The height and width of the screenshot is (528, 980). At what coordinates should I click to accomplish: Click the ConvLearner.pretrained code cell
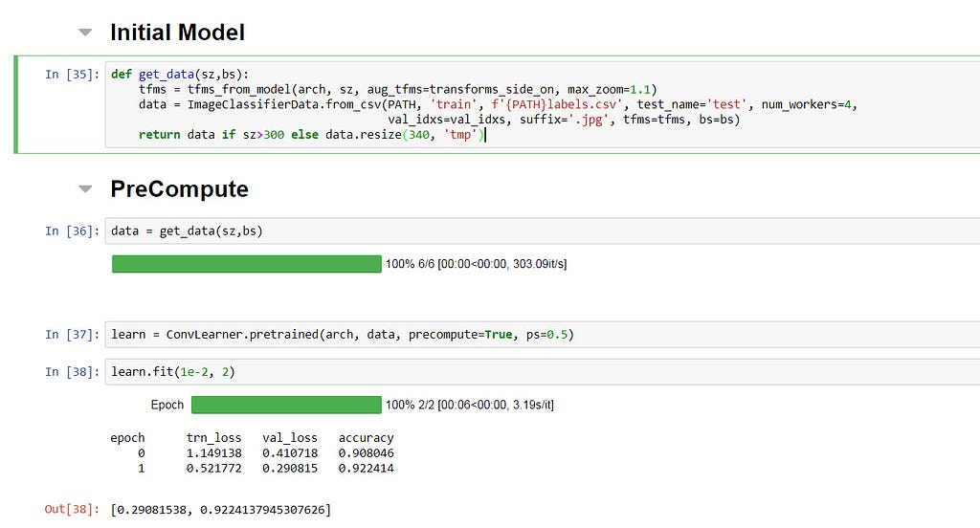543,334
